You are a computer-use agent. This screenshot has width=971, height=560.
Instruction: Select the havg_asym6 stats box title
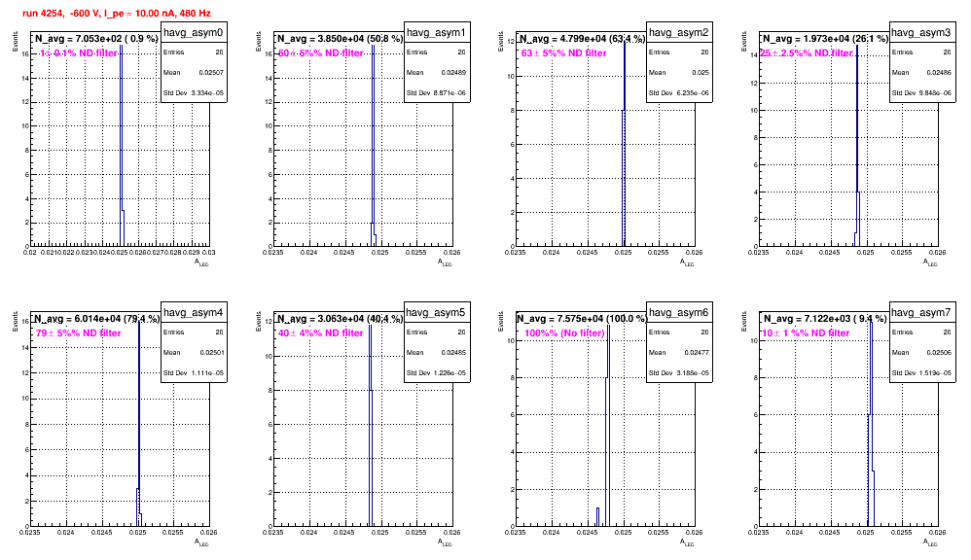click(x=679, y=312)
